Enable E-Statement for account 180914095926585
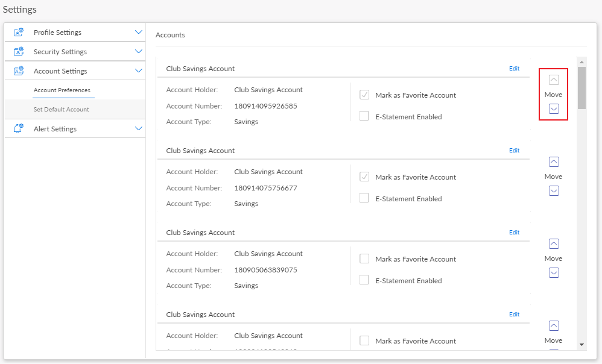The height and width of the screenshot is (364, 602). pos(364,116)
